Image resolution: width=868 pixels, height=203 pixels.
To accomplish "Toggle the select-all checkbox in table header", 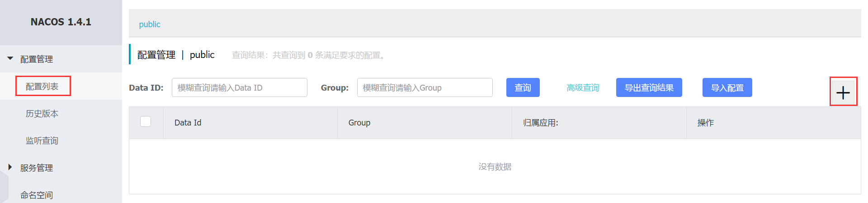I will click(146, 121).
